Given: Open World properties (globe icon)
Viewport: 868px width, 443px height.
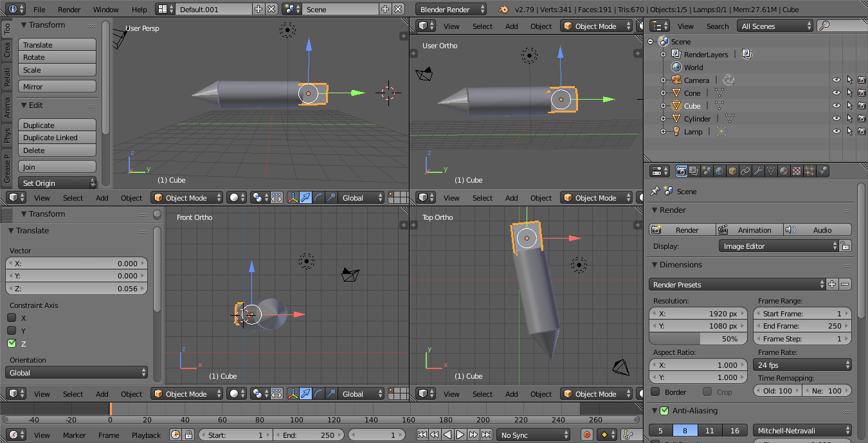Looking at the screenshot, I should pyautogui.click(x=718, y=171).
